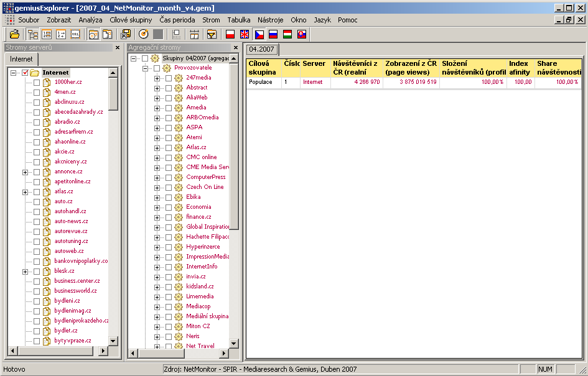Check the blesk.cz checkbox
588x376 pixels.
point(37,272)
